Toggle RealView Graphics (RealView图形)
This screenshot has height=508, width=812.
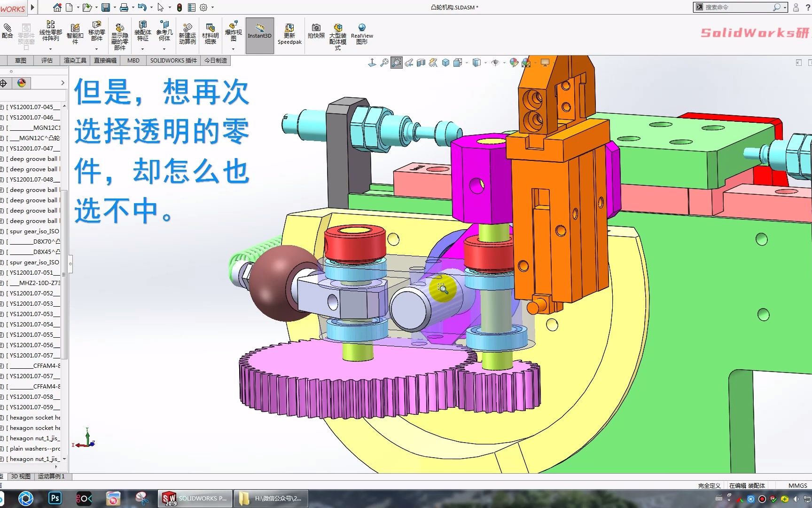click(362, 34)
